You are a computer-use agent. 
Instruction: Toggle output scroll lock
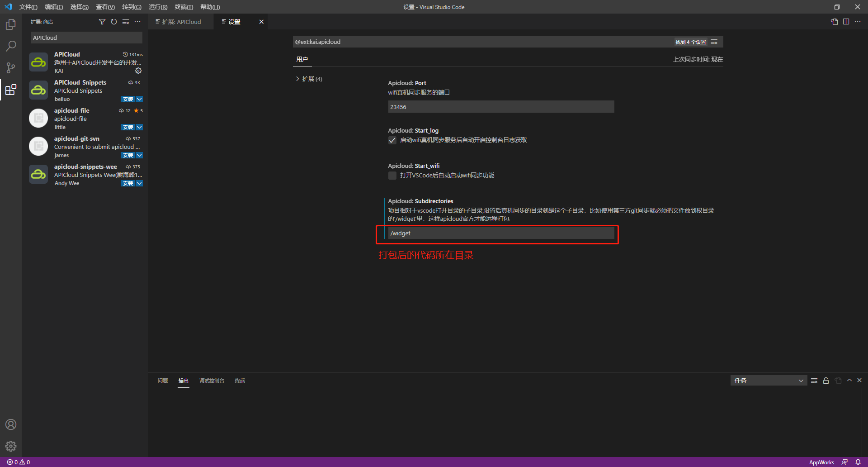(826, 381)
